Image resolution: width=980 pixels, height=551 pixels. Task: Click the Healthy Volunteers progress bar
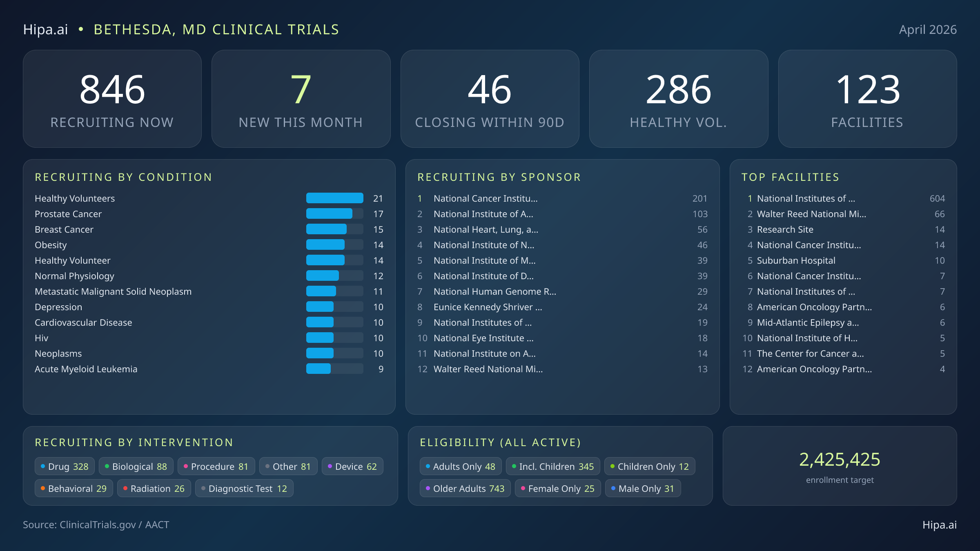[334, 198]
